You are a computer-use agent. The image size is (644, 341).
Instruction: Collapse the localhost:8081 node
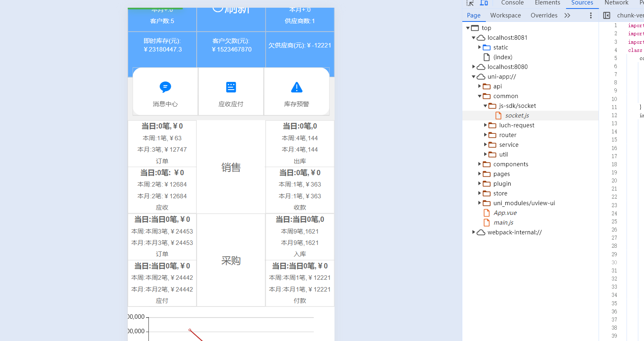click(473, 38)
